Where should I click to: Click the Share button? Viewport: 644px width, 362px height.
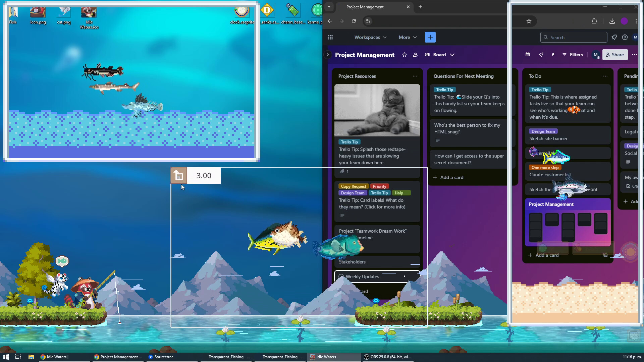point(615,54)
